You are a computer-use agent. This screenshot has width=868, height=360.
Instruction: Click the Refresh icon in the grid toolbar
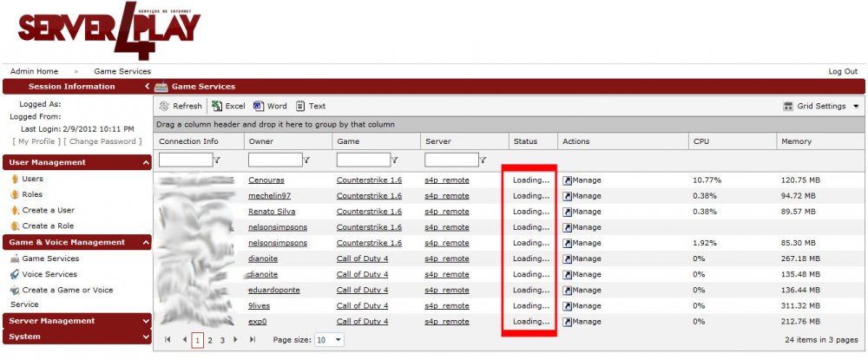(164, 106)
